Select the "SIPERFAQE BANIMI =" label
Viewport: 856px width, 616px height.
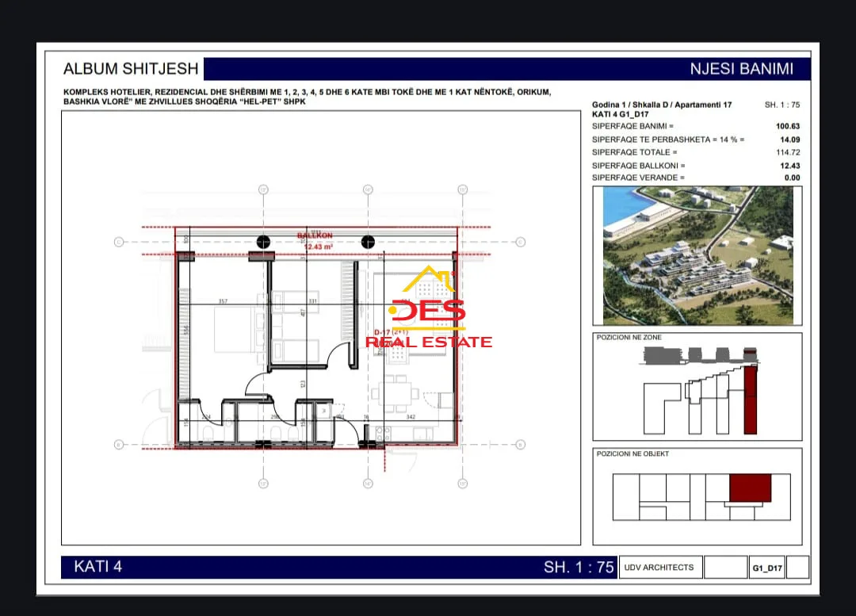pyautogui.click(x=632, y=126)
